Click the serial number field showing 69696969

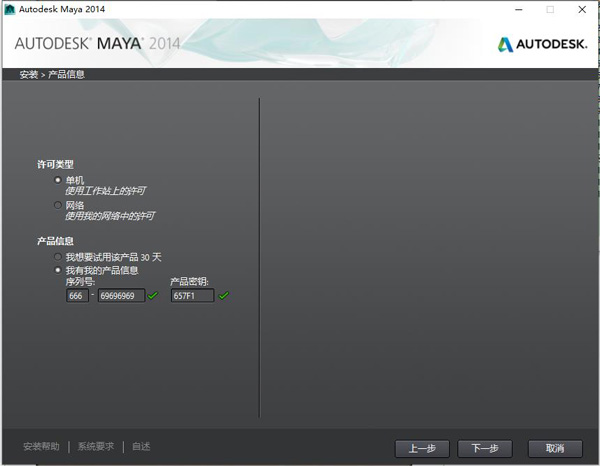pos(121,295)
